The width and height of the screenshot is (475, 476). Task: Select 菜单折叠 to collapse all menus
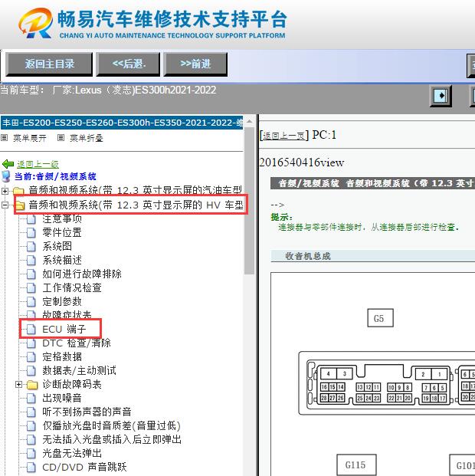(x=87, y=139)
